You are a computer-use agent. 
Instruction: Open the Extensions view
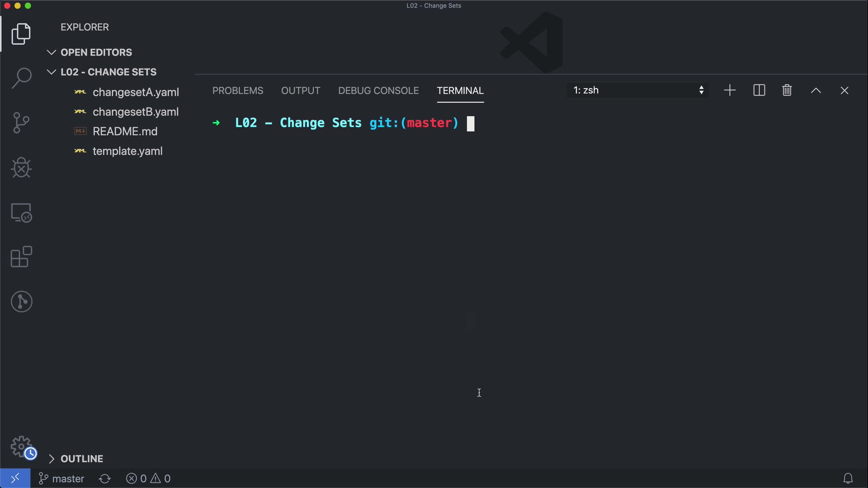pos(21,257)
